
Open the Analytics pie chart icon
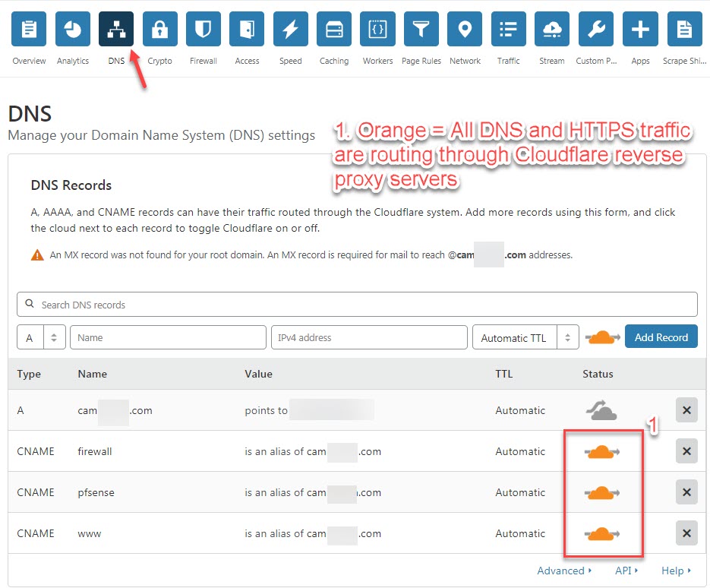[x=72, y=29]
